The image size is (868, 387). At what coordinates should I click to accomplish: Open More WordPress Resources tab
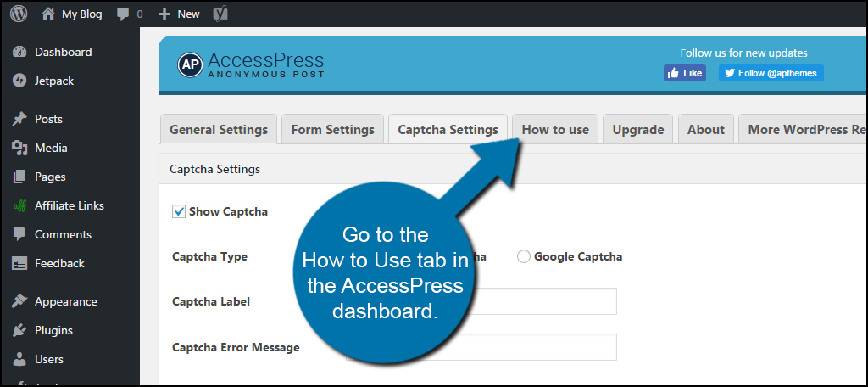point(804,129)
